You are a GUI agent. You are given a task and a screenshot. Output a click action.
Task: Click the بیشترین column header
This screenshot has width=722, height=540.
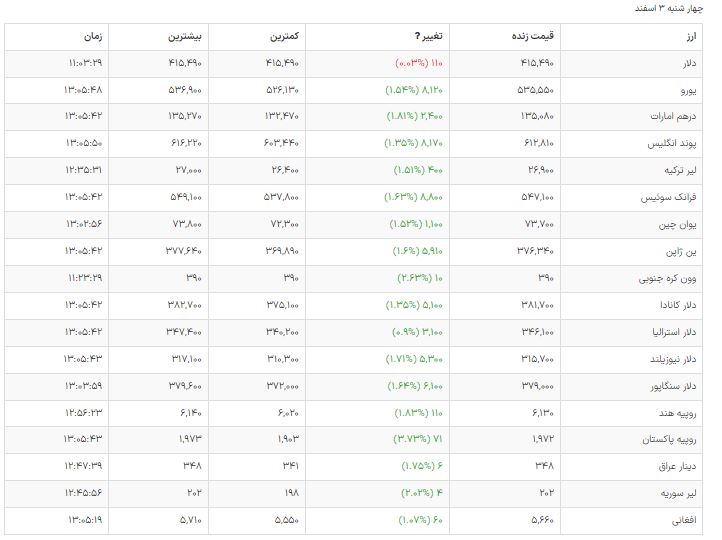pos(184,37)
